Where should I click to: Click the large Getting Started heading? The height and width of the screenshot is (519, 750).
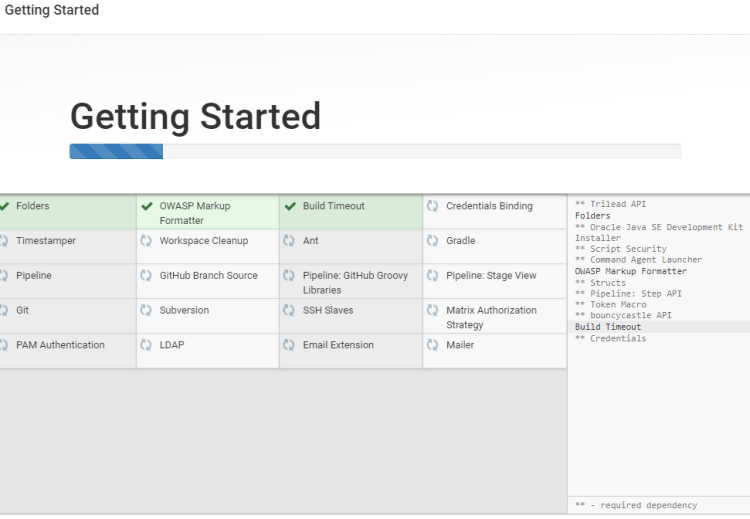coord(196,116)
